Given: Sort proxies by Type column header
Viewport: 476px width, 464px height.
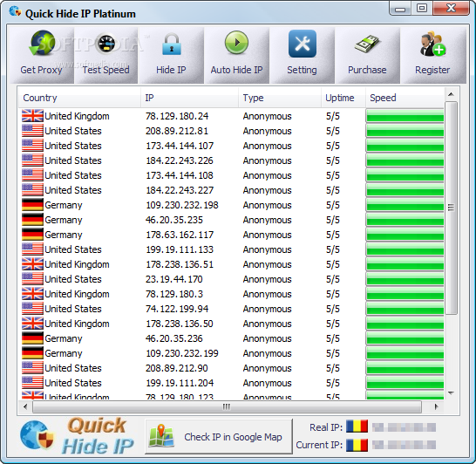Looking at the screenshot, I should pos(280,98).
